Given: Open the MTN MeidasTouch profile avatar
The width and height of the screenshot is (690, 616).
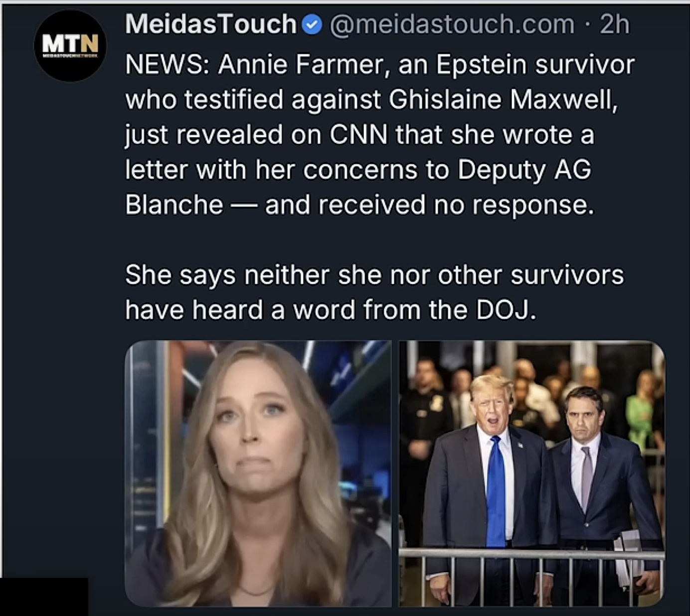Looking at the screenshot, I should tap(69, 45).
